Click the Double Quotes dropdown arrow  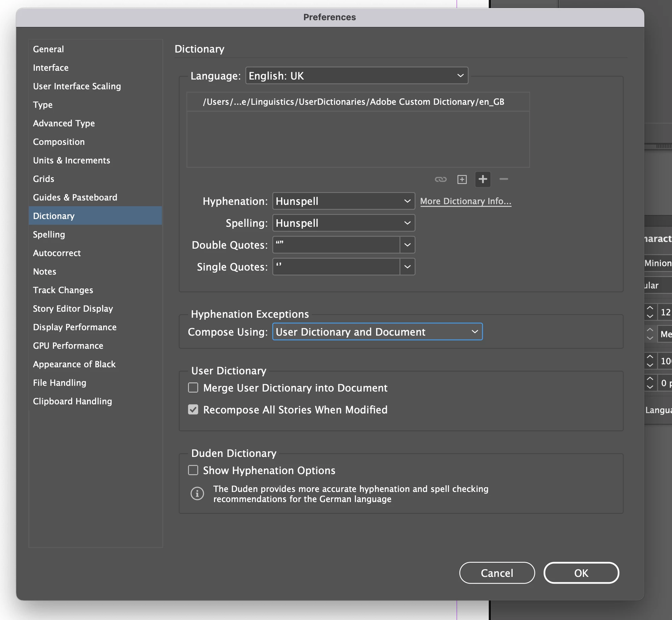coord(407,245)
